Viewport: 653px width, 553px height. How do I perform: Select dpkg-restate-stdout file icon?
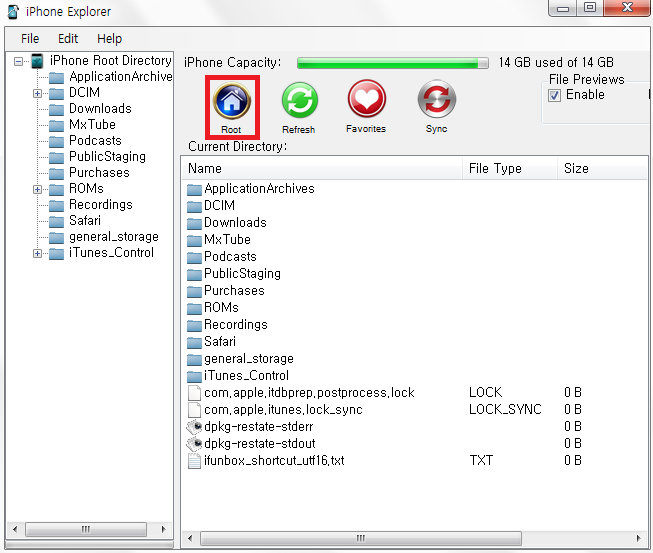coord(194,444)
